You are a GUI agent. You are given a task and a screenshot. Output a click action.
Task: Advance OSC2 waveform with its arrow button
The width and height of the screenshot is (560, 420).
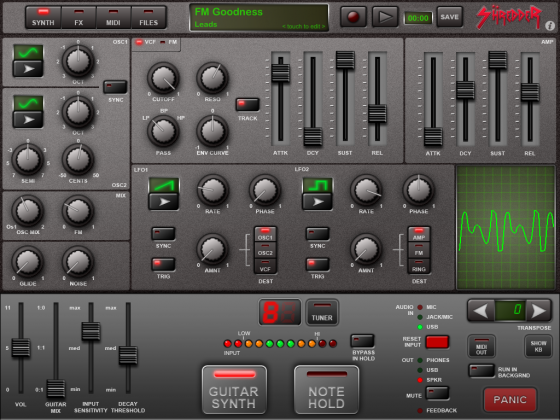point(28,120)
